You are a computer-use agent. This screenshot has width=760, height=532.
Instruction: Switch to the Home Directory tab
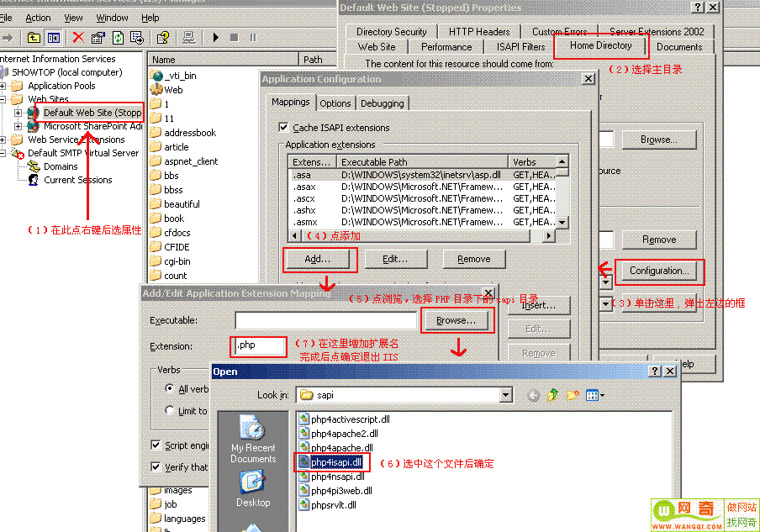tap(600, 45)
